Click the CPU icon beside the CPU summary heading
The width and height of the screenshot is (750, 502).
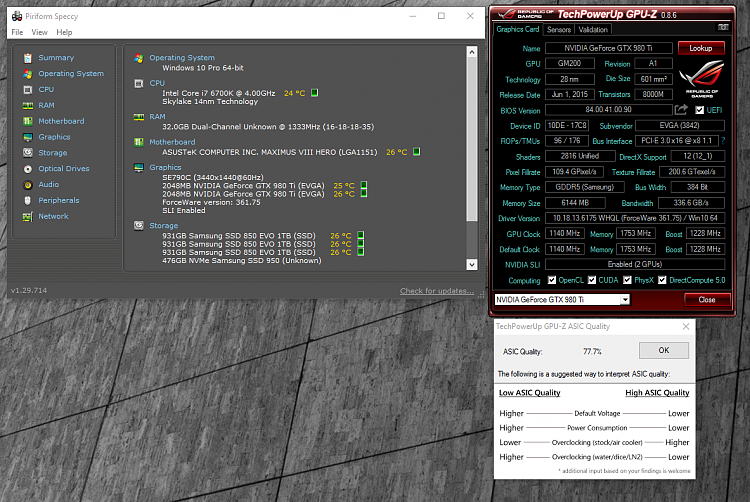point(139,84)
